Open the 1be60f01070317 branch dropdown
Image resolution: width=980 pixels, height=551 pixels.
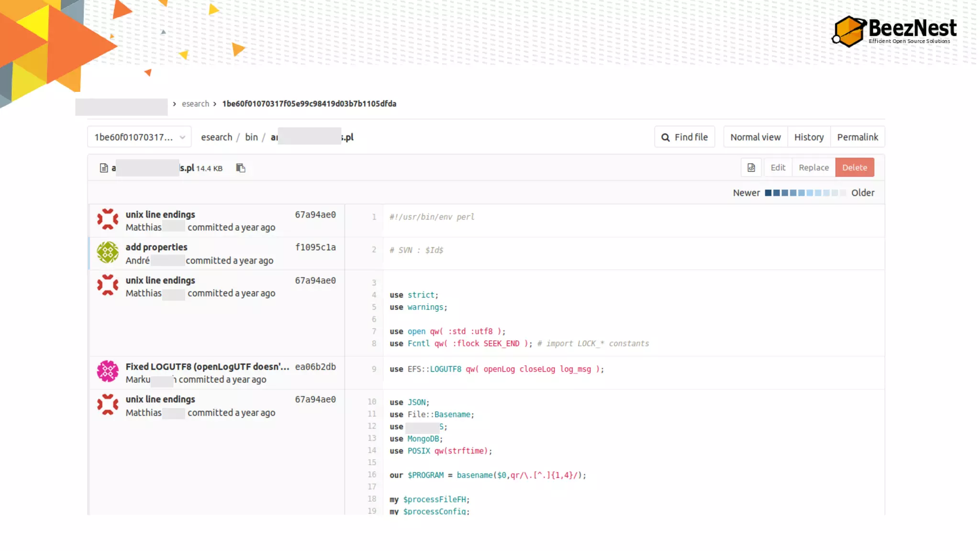click(x=139, y=137)
